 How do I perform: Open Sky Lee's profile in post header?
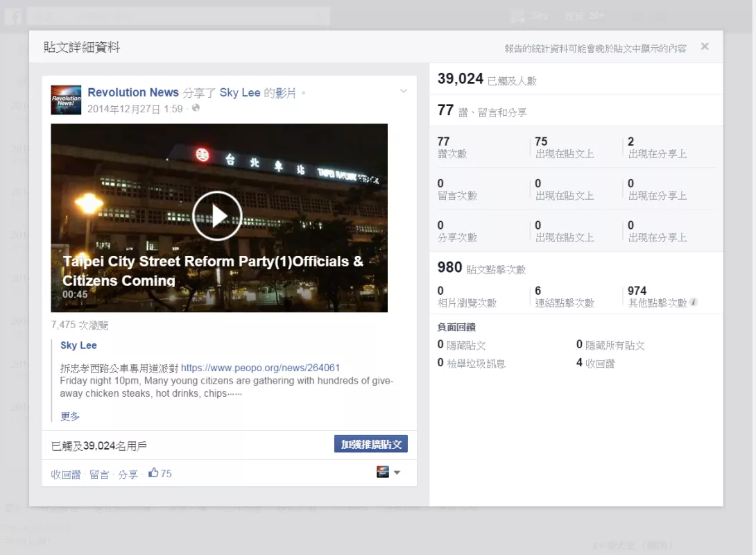coord(239,92)
